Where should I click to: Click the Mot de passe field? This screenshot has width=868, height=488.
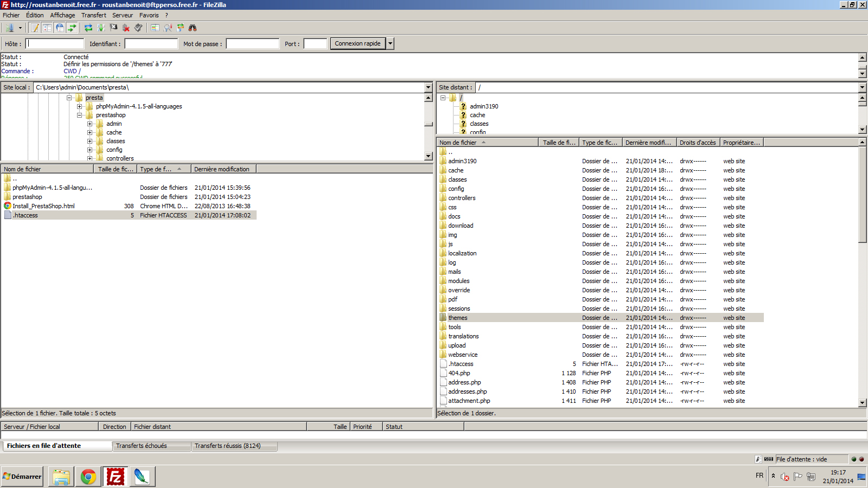pyautogui.click(x=253, y=44)
